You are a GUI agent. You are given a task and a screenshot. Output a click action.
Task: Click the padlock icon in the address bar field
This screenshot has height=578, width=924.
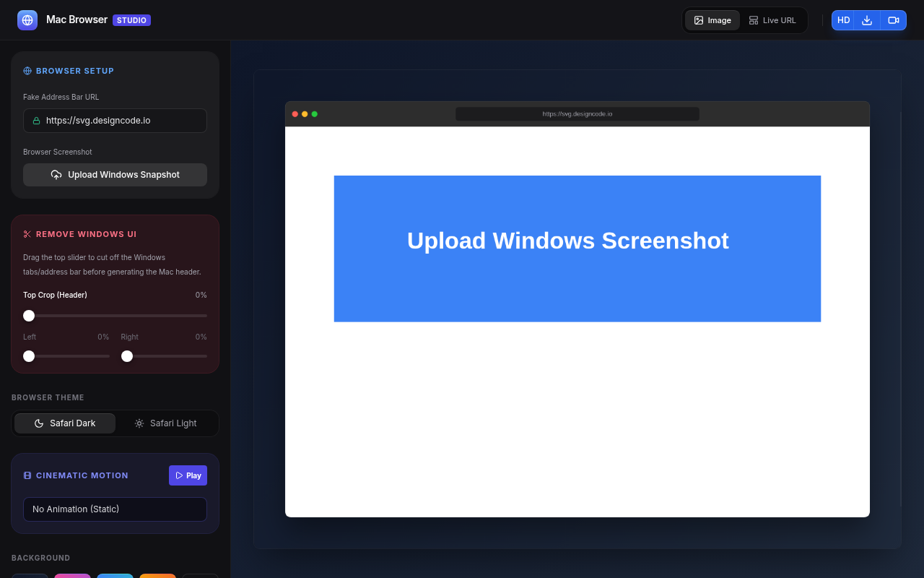pos(36,121)
